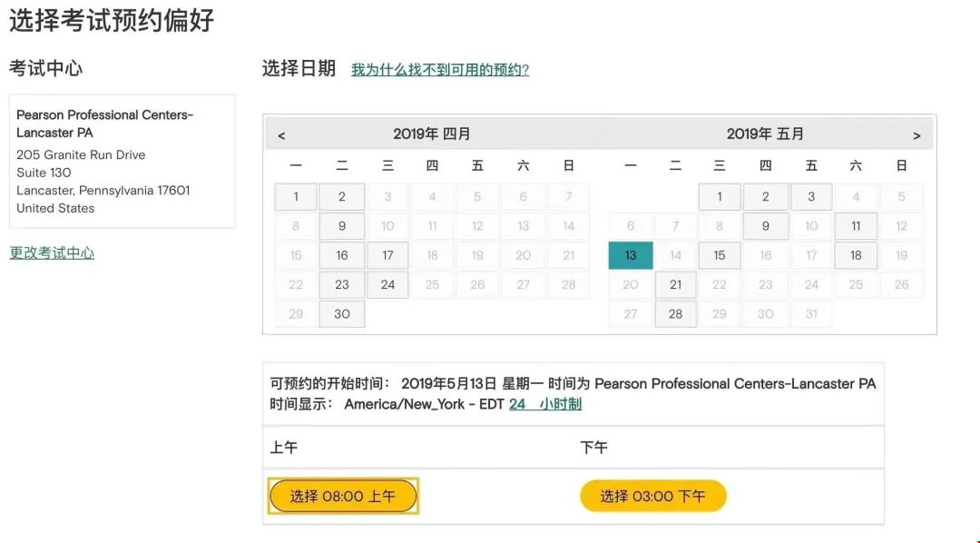The image size is (980, 543).
Task: Select May 15 in the calendar
Action: [720, 255]
